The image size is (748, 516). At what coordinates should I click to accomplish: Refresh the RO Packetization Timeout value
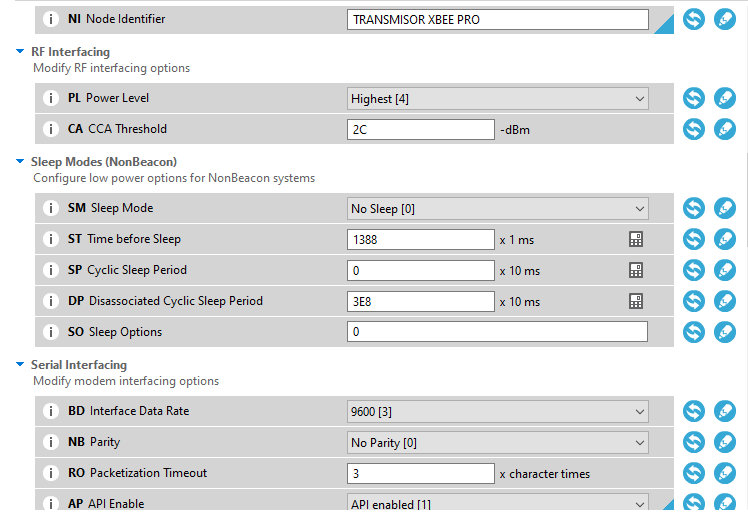coord(694,473)
